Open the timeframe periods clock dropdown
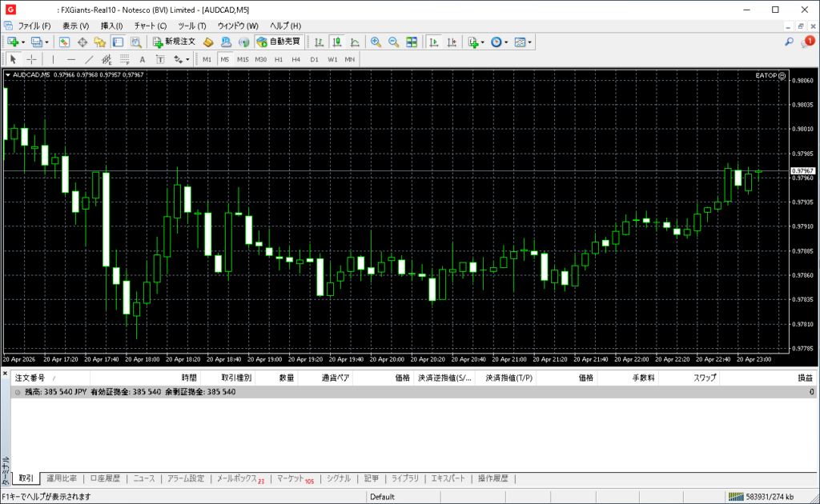This screenshot has width=820, height=504. coord(506,42)
